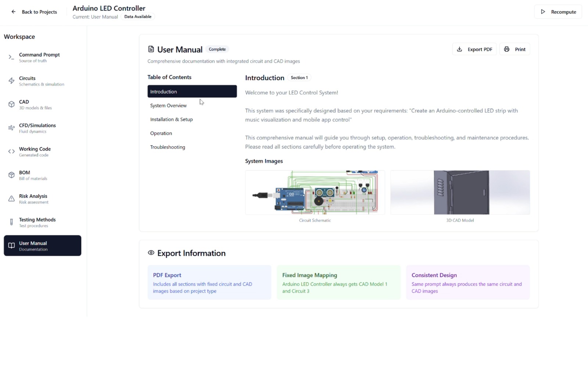
Task: Click the Working Code brackets icon
Action: click(11, 151)
